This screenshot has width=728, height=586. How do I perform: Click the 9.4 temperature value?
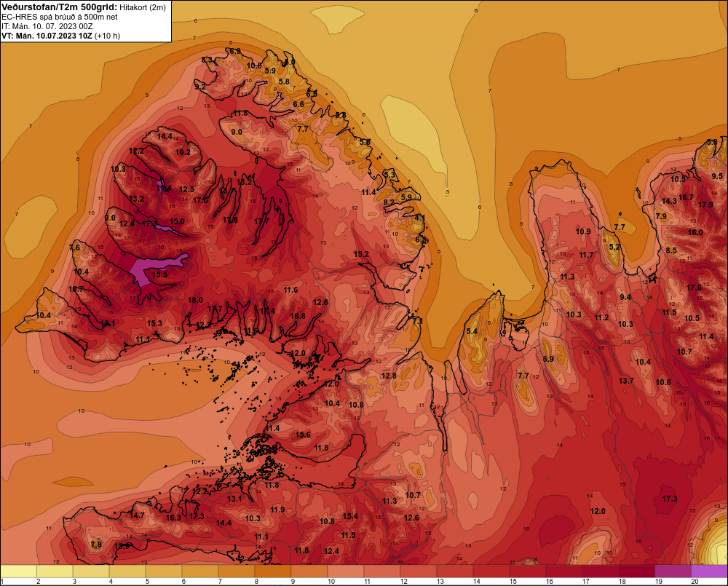625,297
